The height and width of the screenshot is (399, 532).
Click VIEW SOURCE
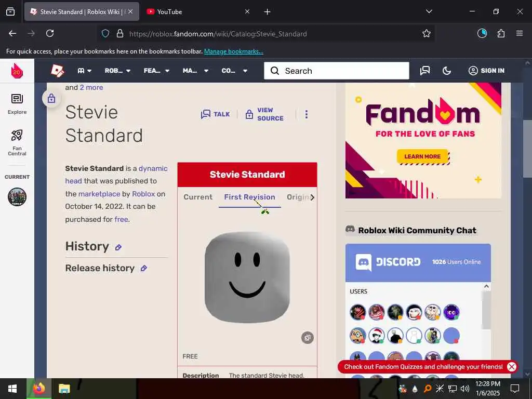(x=264, y=114)
